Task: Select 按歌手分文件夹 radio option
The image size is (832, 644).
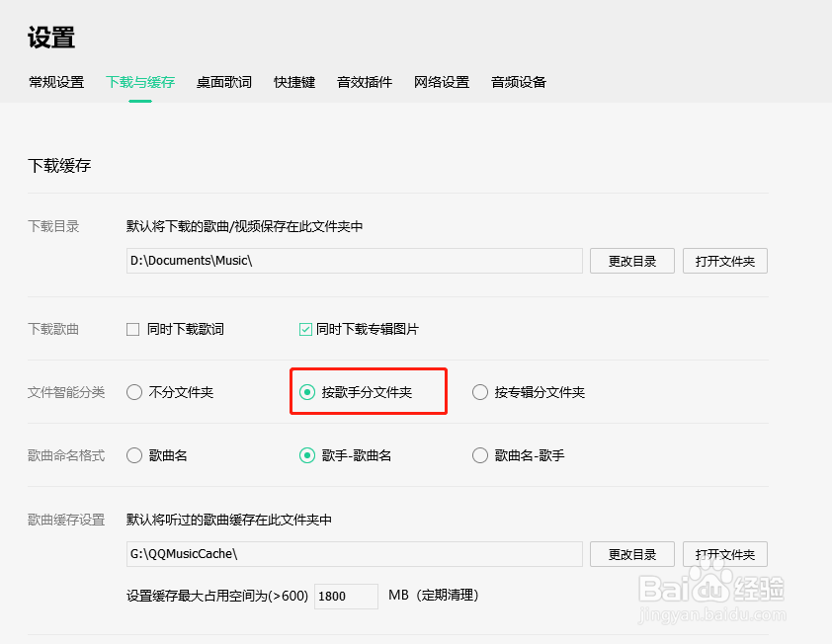Action: pyautogui.click(x=307, y=392)
